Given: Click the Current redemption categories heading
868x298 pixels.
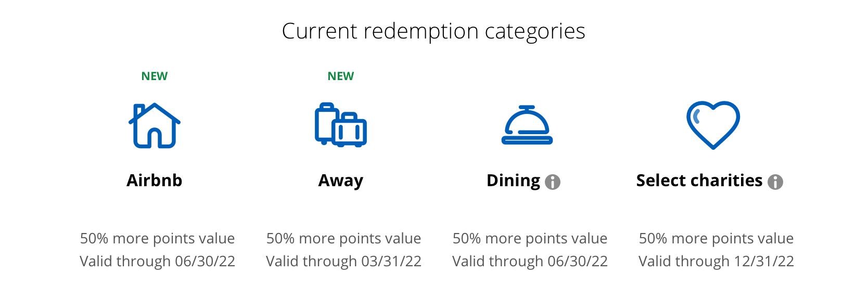Looking at the screenshot, I should click(433, 31).
